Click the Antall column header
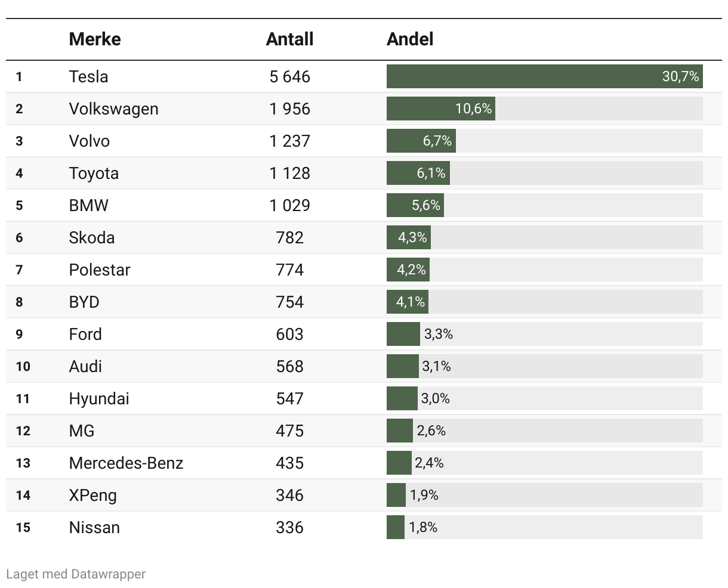 289,39
